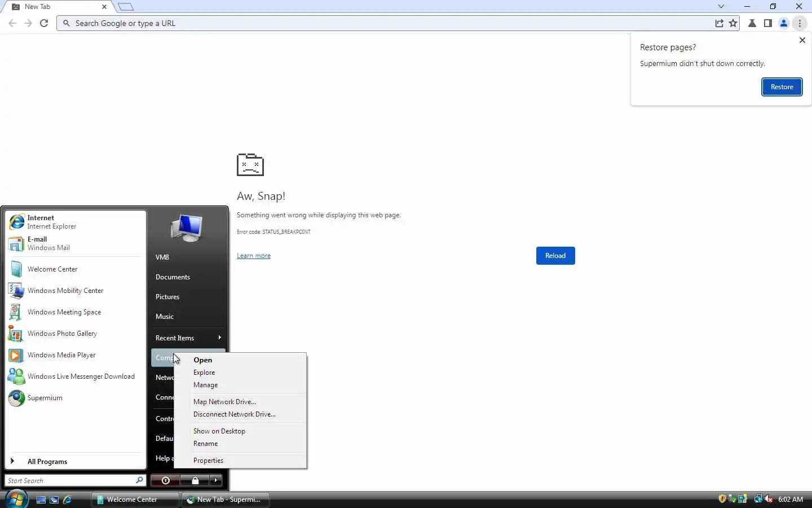Open Pictures in the Start menu
The image size is (812, 508).
pyautogui.click(x=188, y=297)
